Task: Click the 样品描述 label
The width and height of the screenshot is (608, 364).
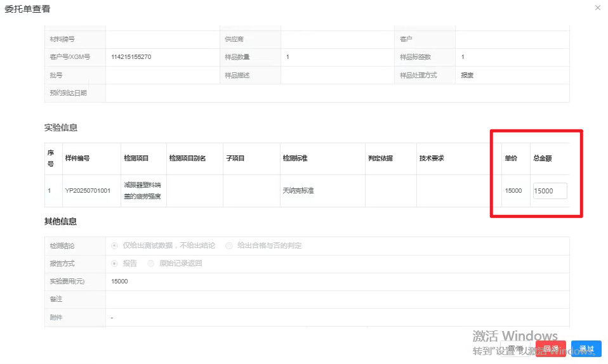Action: [x=237, y=75]
